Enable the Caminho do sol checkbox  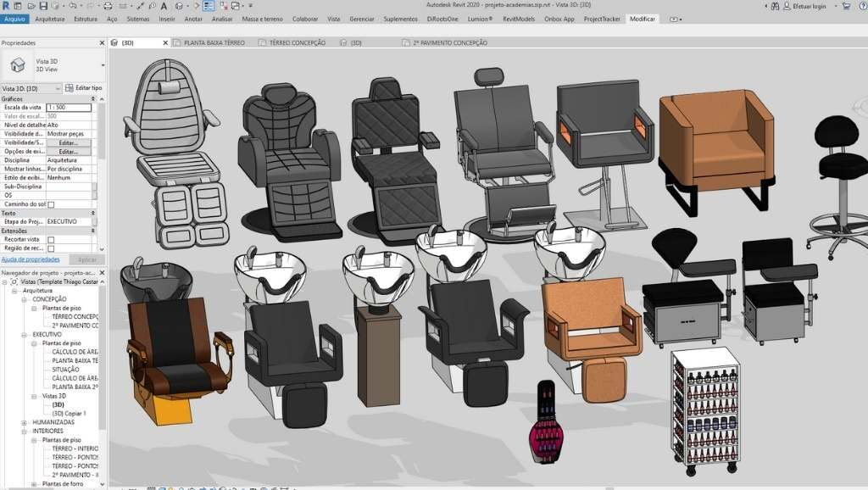pos(51,204)
